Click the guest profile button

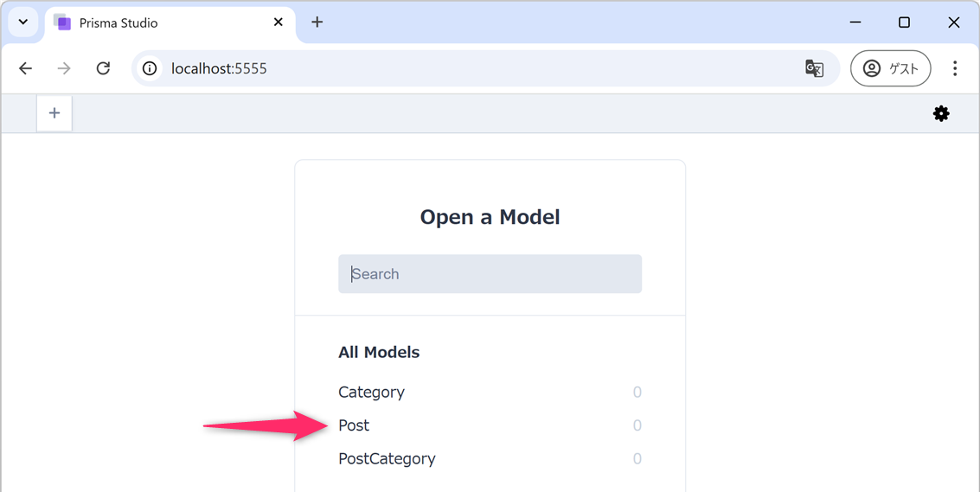tap(890, 68)
